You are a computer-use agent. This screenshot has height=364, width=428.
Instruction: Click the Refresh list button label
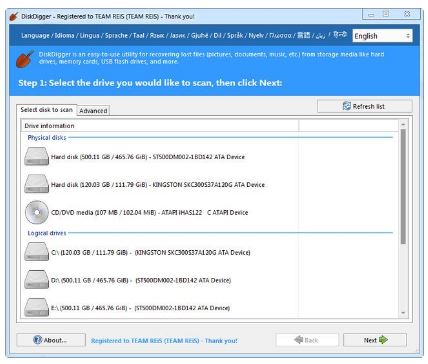click(x=369, y=107)
